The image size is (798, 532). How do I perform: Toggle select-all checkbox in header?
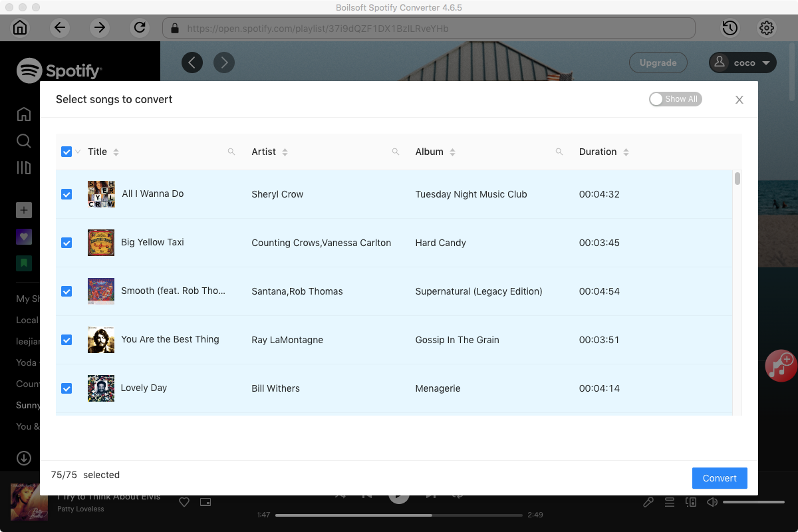pyautogui.click(x=66, y=152)
